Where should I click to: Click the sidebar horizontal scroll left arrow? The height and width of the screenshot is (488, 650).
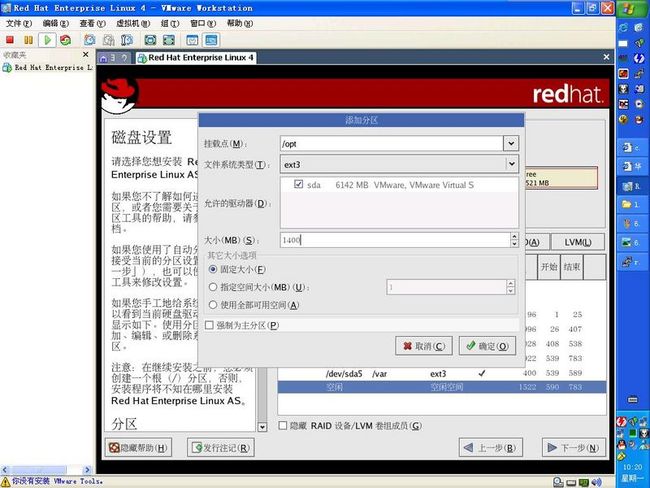point(5,470)
